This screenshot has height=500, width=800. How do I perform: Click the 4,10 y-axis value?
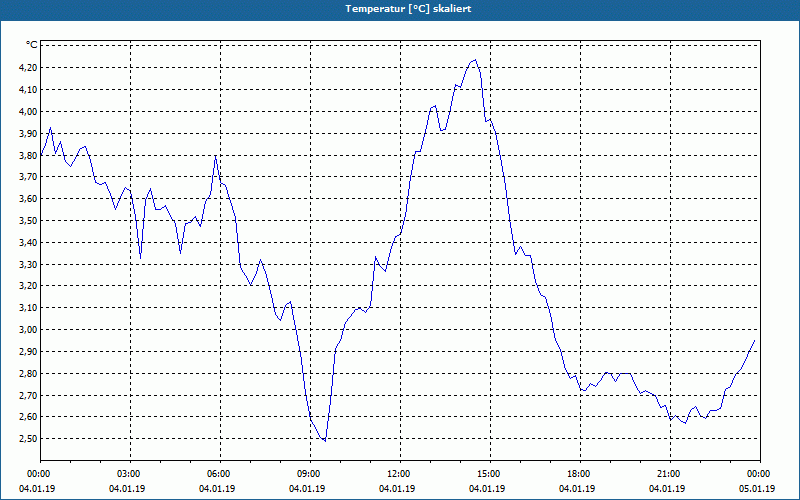tap(29, 90)
